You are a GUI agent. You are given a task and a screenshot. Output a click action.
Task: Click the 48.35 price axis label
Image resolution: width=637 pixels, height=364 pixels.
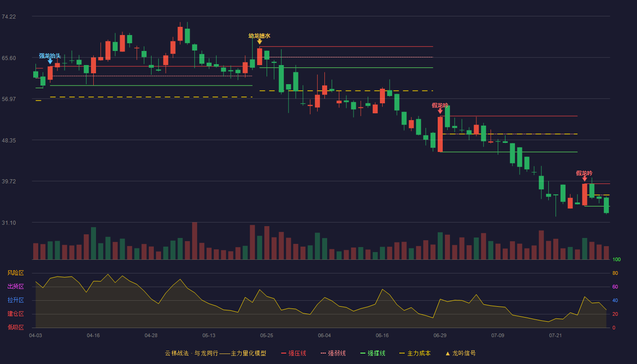pos(9,141)
